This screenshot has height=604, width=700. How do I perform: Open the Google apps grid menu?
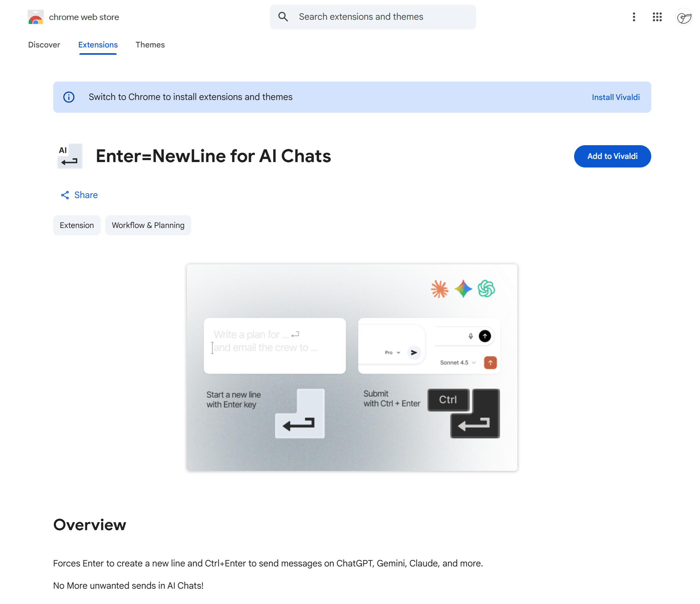point(657,17)
